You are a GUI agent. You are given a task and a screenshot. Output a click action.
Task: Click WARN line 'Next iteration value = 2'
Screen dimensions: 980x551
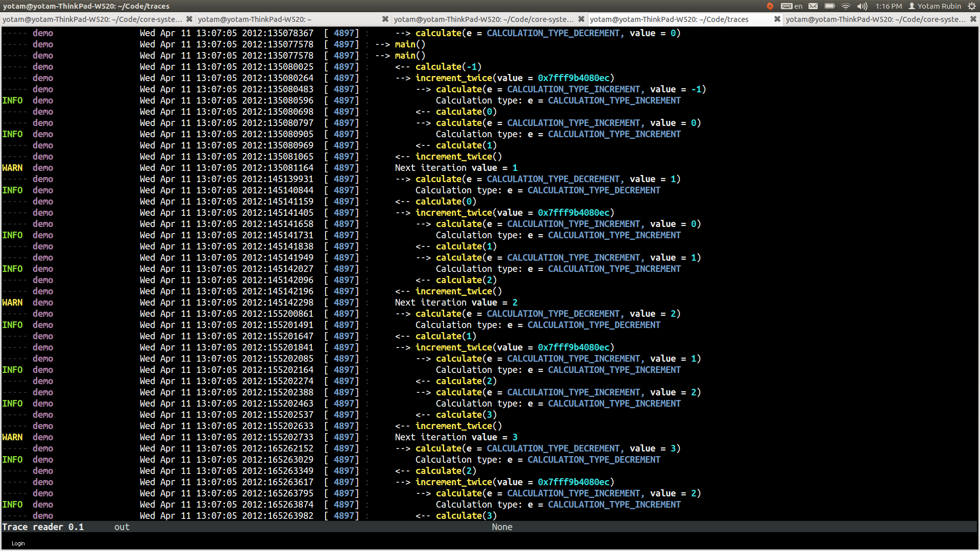click(x=456, y=303)
